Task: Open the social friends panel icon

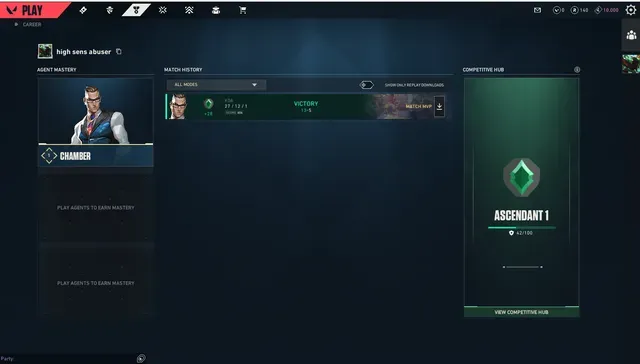Action: coord(631,35)
